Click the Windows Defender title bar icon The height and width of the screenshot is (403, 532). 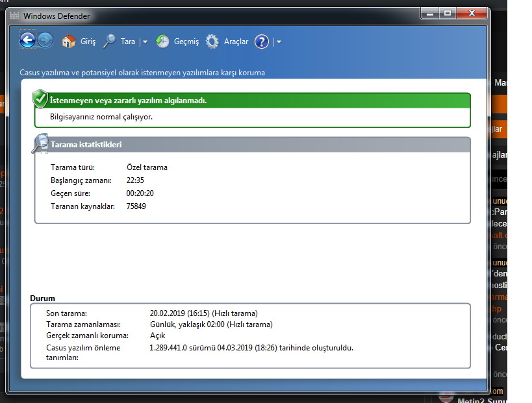coord(14,16)
